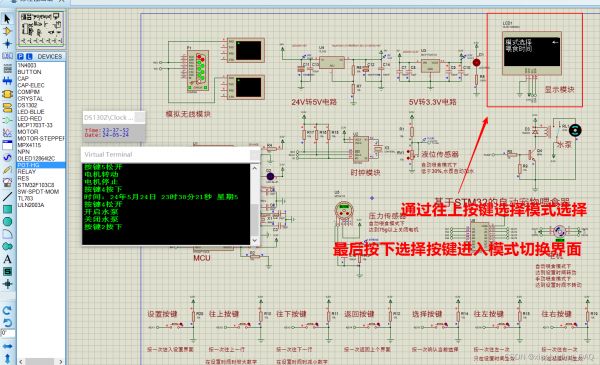Select MOTOR-STEPPER in the devices list
Image resolution: width=600 pixels, height=365 pixels.
(41, 139)
